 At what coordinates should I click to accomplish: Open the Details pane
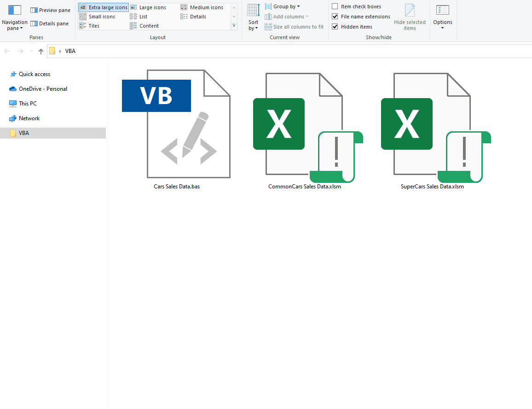pos(50,23)
